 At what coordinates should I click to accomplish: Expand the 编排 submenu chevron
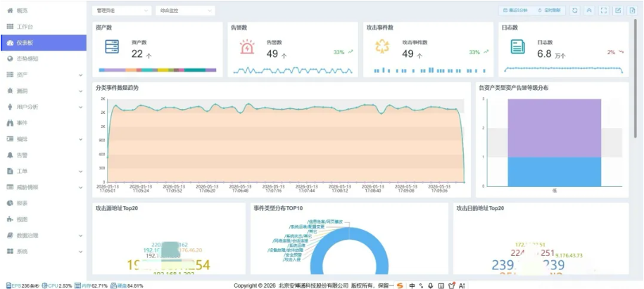pyautogui.click(x=80, y=139)
